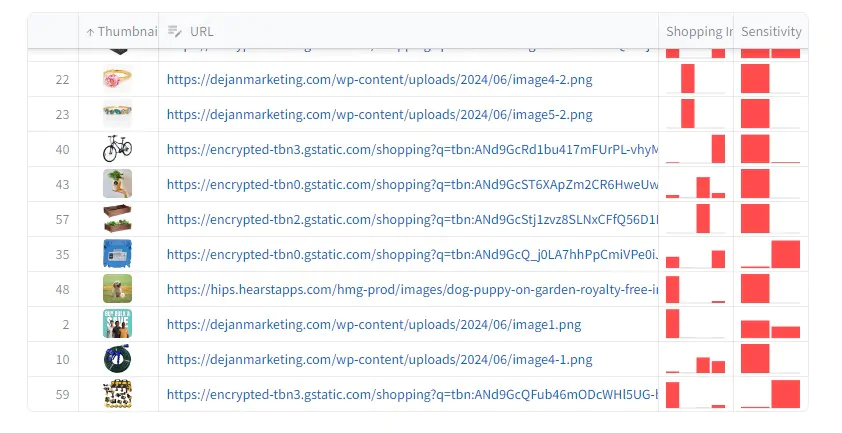The image size is (842, 433).
Task: Select row number 35
Action: 62,254
